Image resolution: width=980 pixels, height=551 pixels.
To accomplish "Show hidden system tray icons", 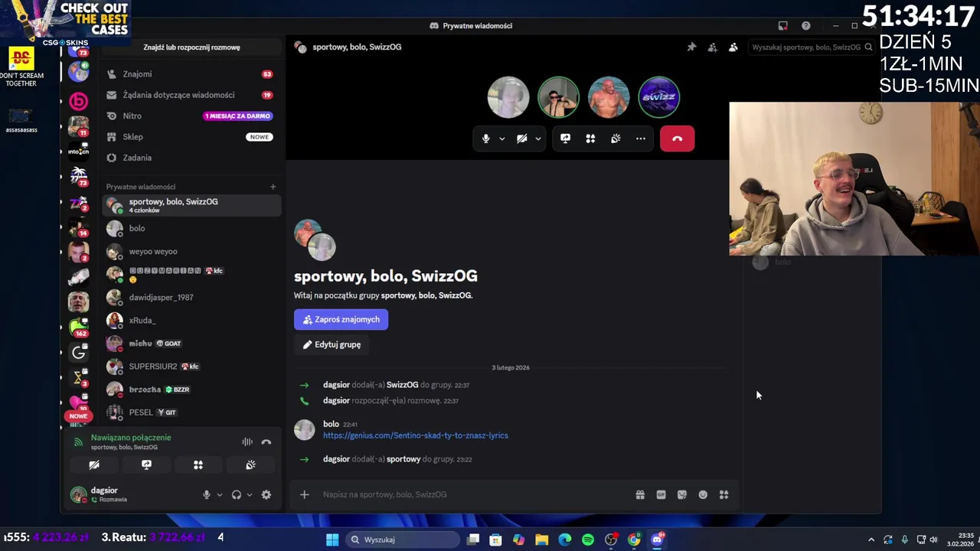I will [871, 540].
